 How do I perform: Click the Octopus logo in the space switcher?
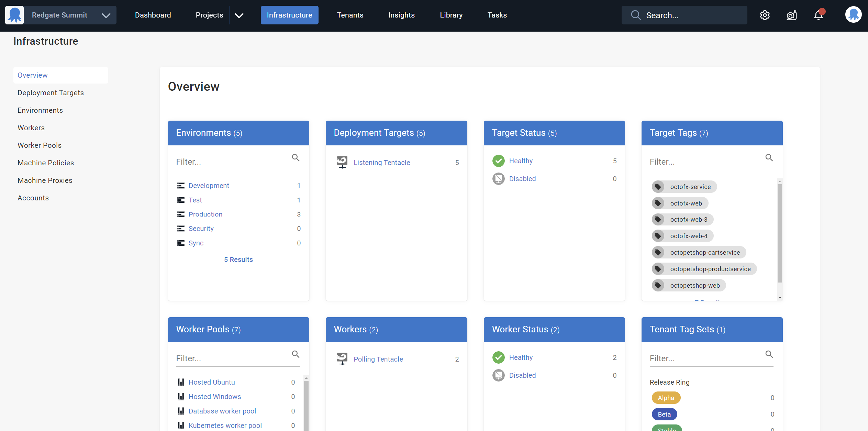(14, 15)
